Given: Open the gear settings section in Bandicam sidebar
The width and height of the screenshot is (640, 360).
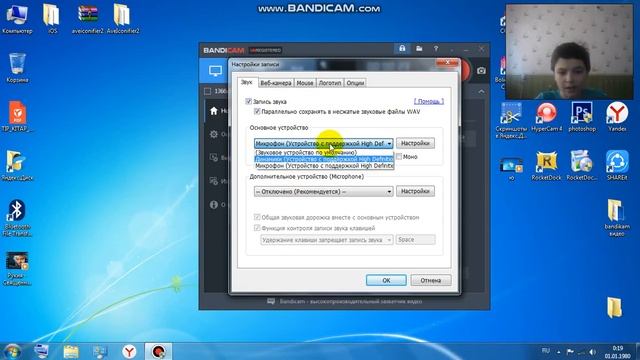Looking at the screenshot, I should [x=213, y=134].
